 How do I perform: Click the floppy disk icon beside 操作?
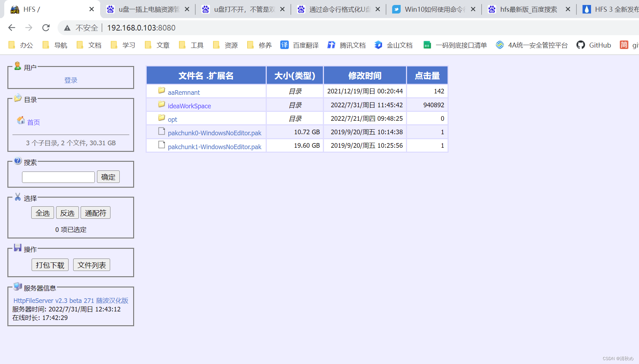pyautogui.click(x=17, y=248)
